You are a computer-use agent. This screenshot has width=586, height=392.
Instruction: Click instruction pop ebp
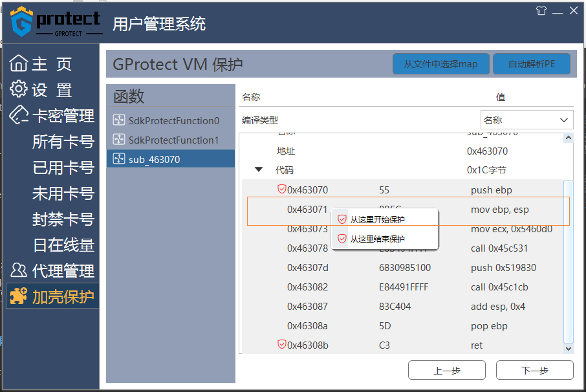[x=489, y=326]
